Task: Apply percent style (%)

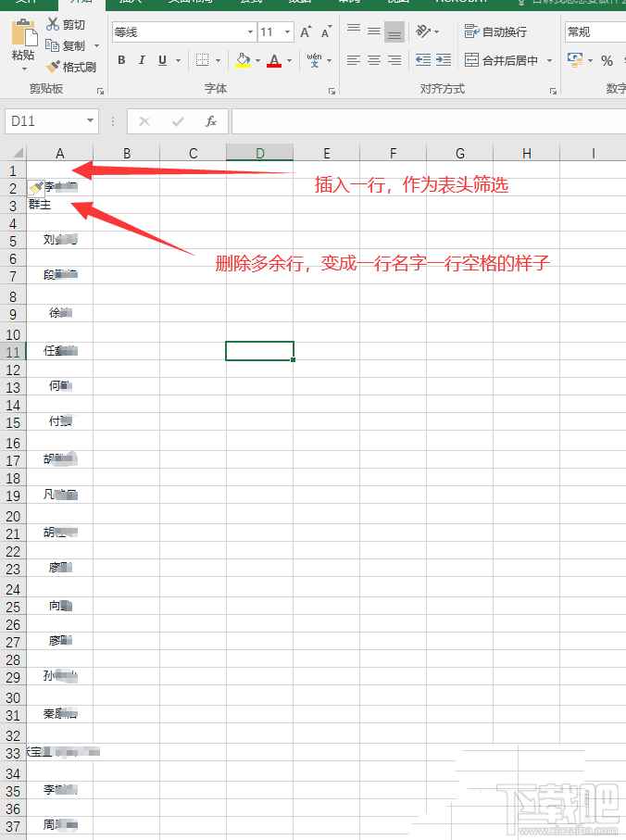Action: point(607,60)
